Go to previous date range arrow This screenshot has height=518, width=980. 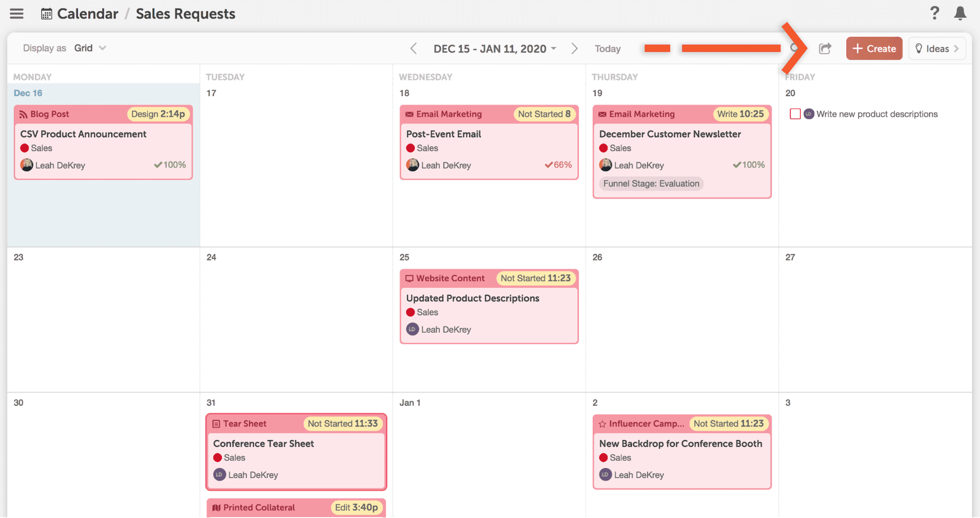(413, 49)
